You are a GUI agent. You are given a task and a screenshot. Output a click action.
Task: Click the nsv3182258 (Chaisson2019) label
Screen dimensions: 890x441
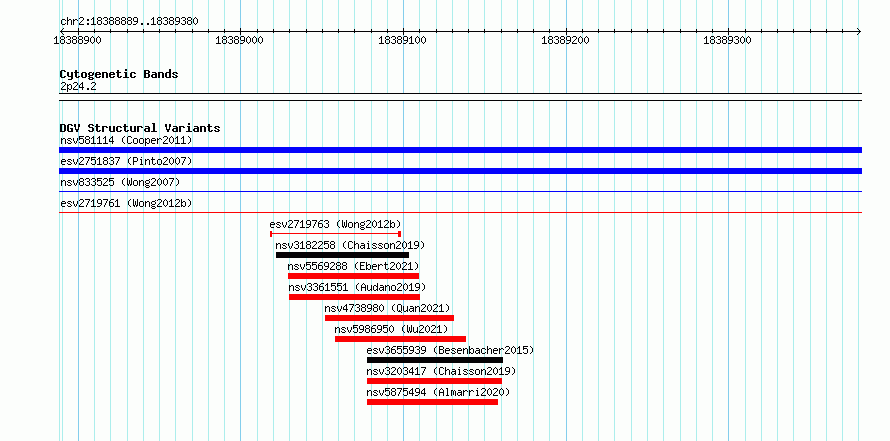click(350, 245)
